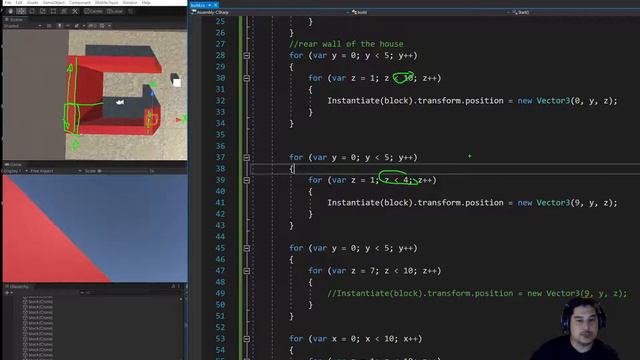Screen dimensions: 640x360
Task: Collapse the inner for loop at line 47
Action: pyautogui.click(x=247, y=271)
